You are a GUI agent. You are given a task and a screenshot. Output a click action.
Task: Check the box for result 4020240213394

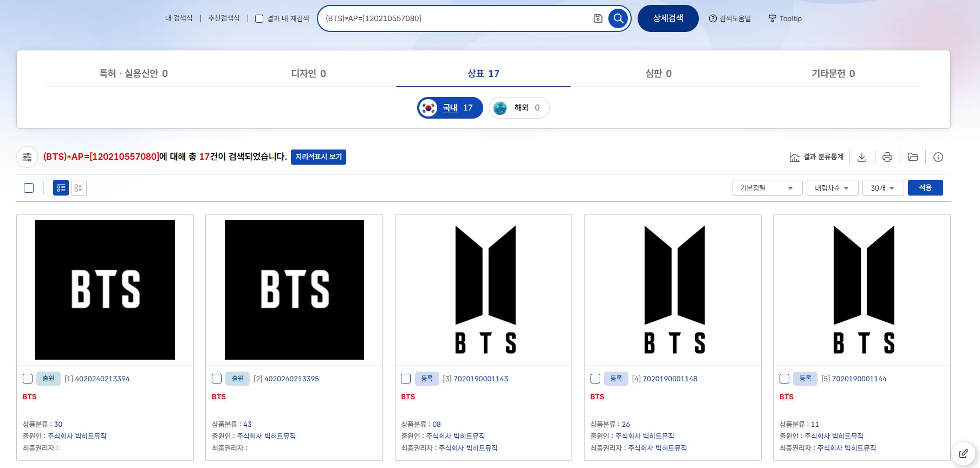tap(28, 379)
